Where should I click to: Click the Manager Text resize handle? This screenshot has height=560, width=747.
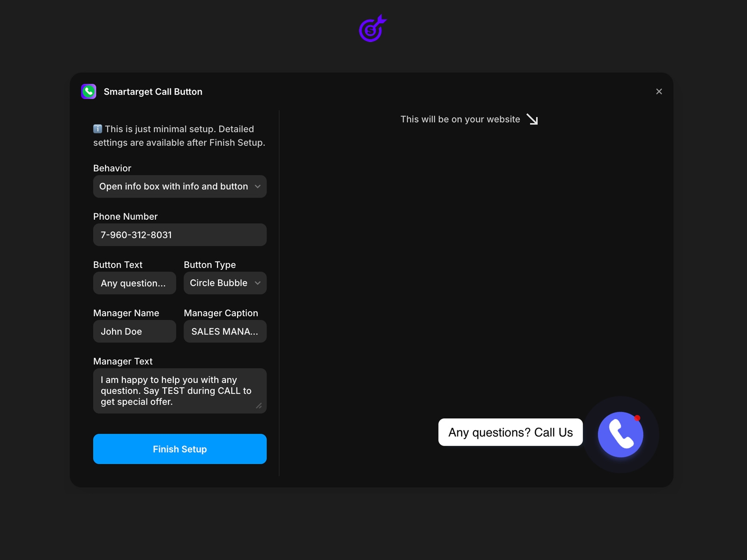tap(259, 406)
